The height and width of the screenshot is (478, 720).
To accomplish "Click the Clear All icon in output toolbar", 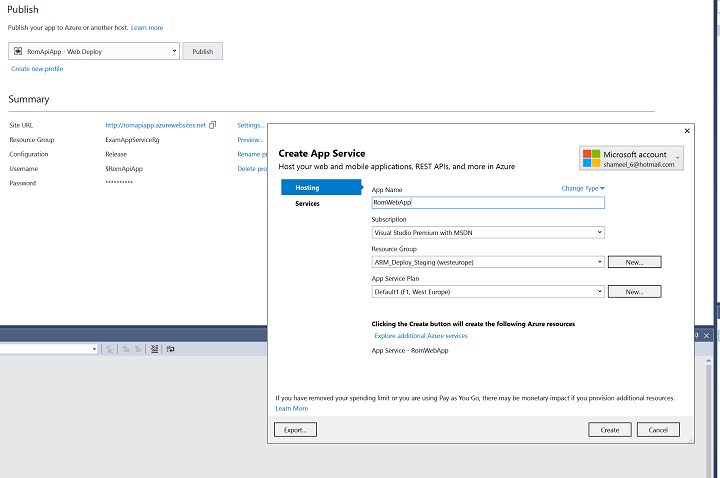I will [154, 349].
